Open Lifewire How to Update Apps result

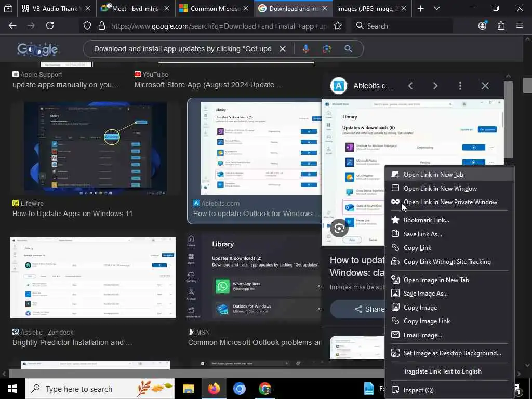(72, 214)
